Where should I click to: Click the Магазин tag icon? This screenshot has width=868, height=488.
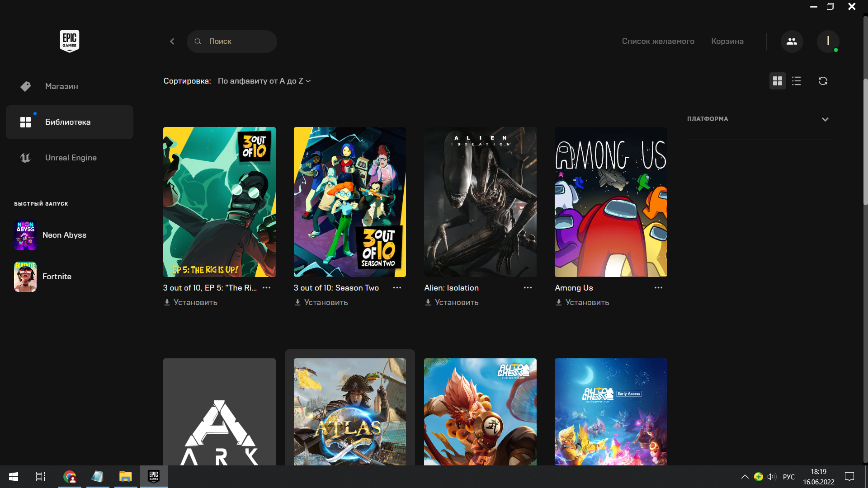26,86
